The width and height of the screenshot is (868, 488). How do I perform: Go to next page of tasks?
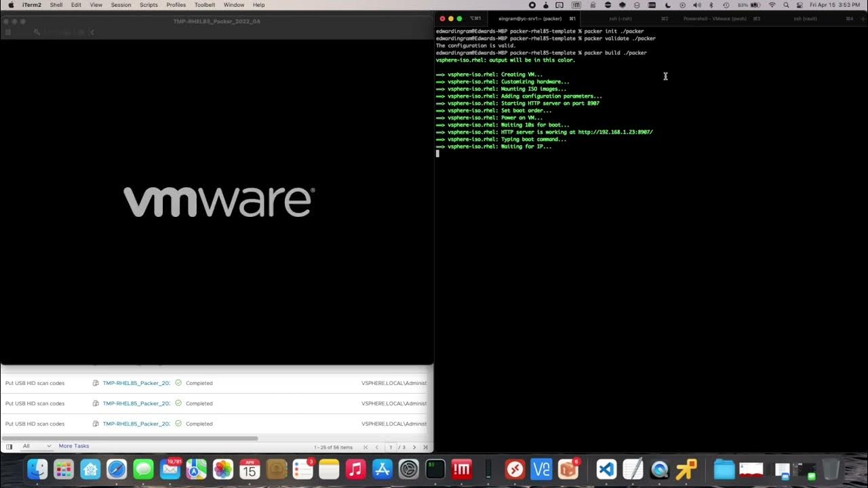tap(414, 447)
